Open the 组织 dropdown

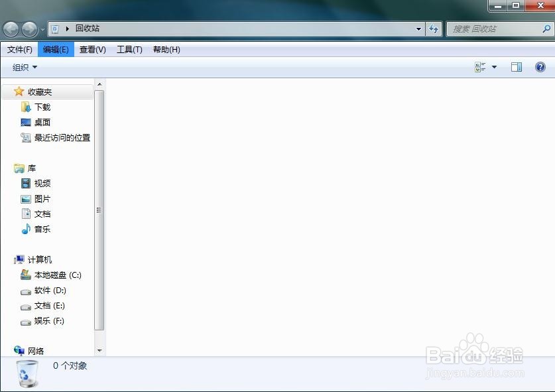point(25,67)
